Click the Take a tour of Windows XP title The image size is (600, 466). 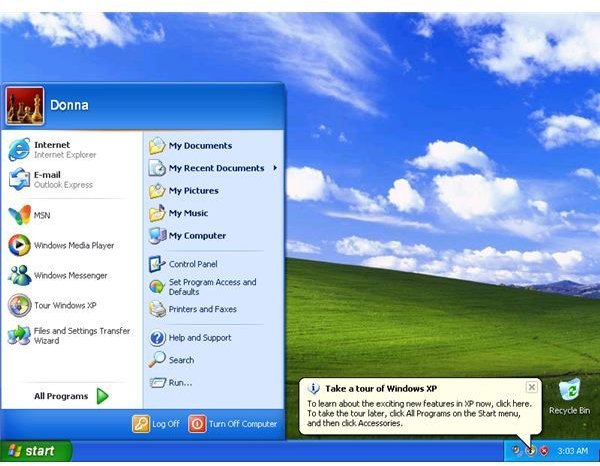pos(381,389)
